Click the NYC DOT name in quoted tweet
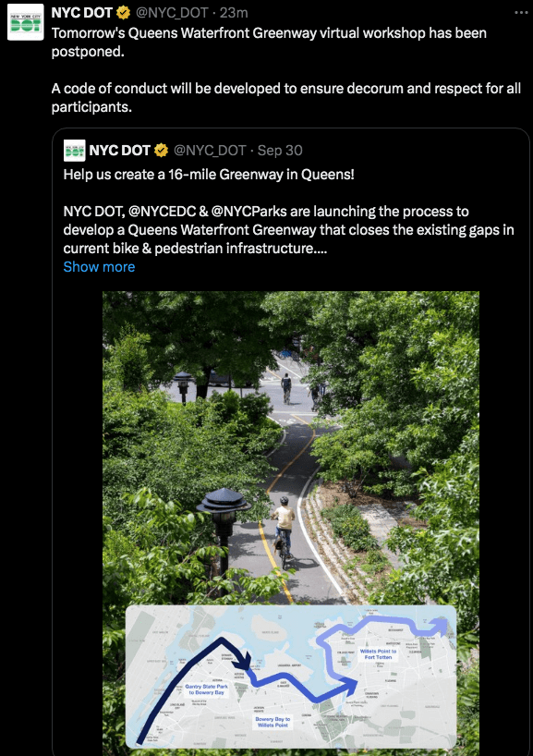 point(119,151)
